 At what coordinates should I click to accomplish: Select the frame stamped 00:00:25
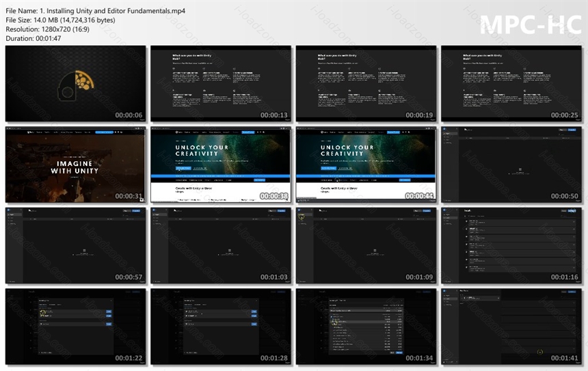coord(511,83)
